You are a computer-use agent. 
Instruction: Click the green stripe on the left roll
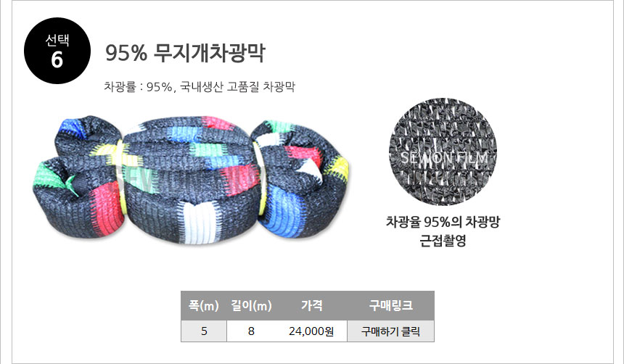[x=49, y=174]
